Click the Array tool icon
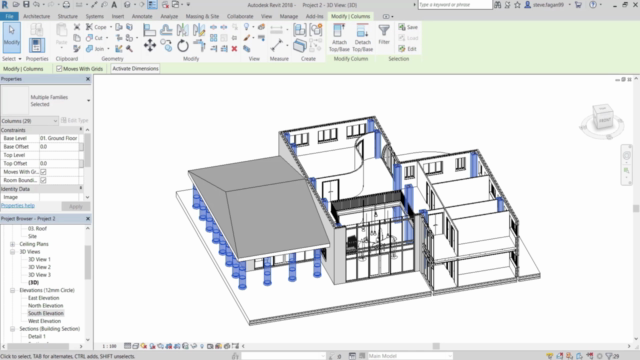 coord(213,38)
